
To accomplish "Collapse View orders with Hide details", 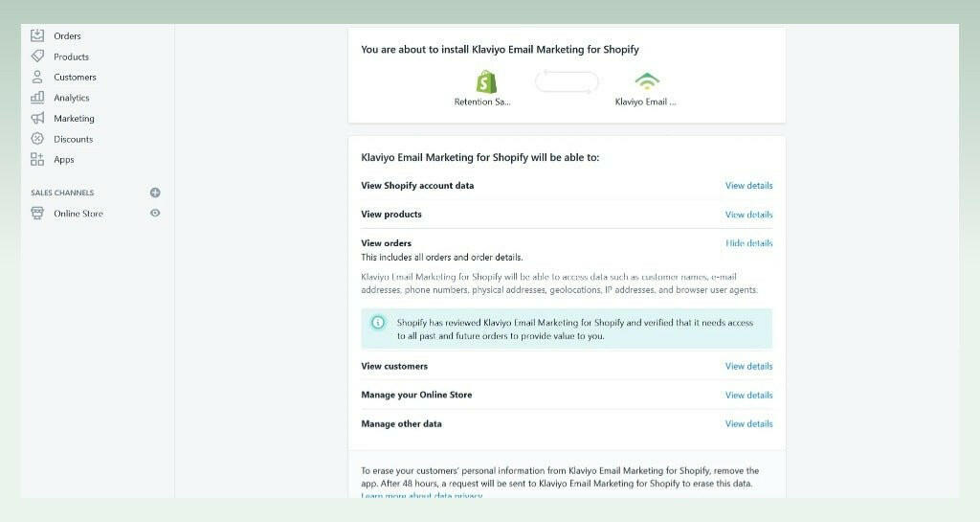I will click(x=748, y=243).
